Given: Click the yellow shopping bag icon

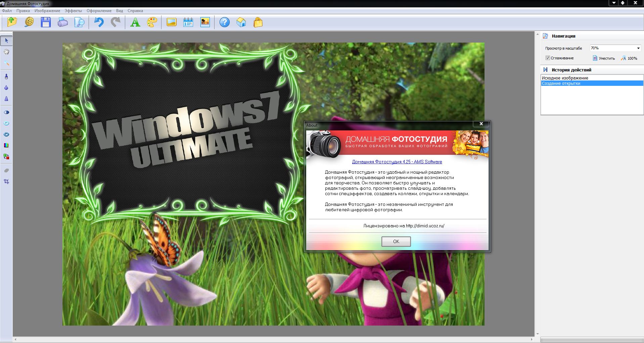Looking at the screenshot, I should pos(258,22).
